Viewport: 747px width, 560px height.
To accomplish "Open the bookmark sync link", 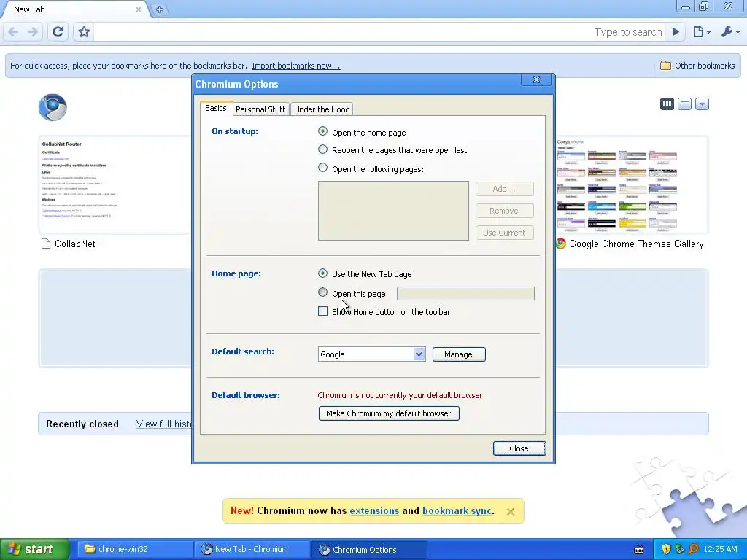I will pyautogui.click(x=457, y=511).
